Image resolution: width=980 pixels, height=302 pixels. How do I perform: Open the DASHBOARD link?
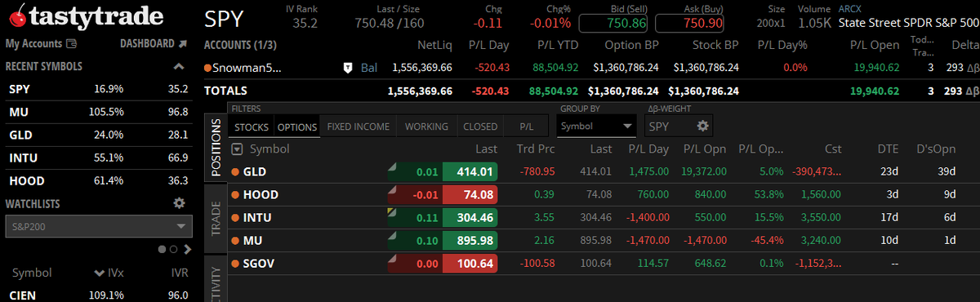147,43
